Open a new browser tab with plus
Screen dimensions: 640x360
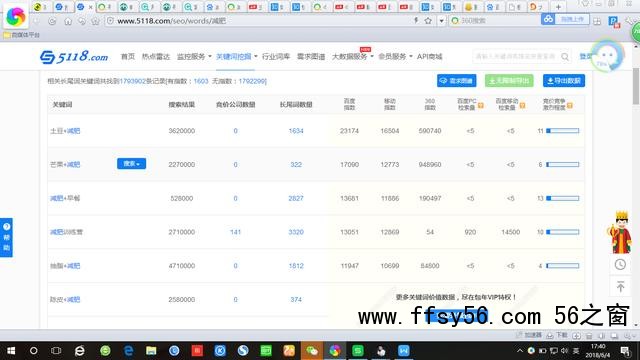[558, 7]
